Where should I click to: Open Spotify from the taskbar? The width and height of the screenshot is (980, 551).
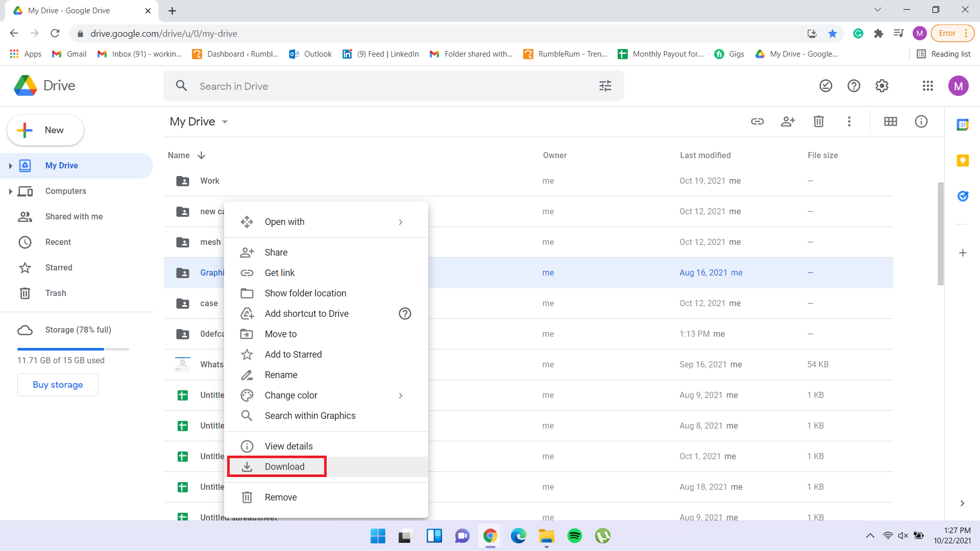click(x=575, y=536)
